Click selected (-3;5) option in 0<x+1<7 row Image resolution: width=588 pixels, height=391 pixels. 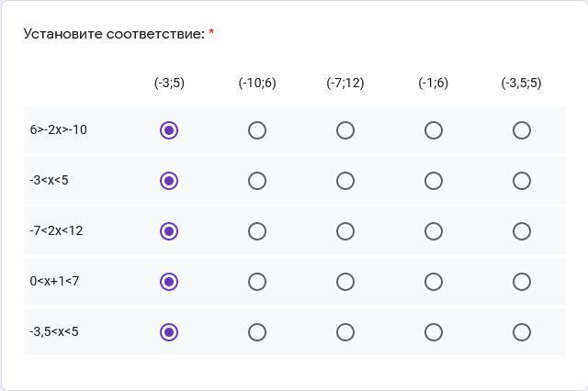169,282
